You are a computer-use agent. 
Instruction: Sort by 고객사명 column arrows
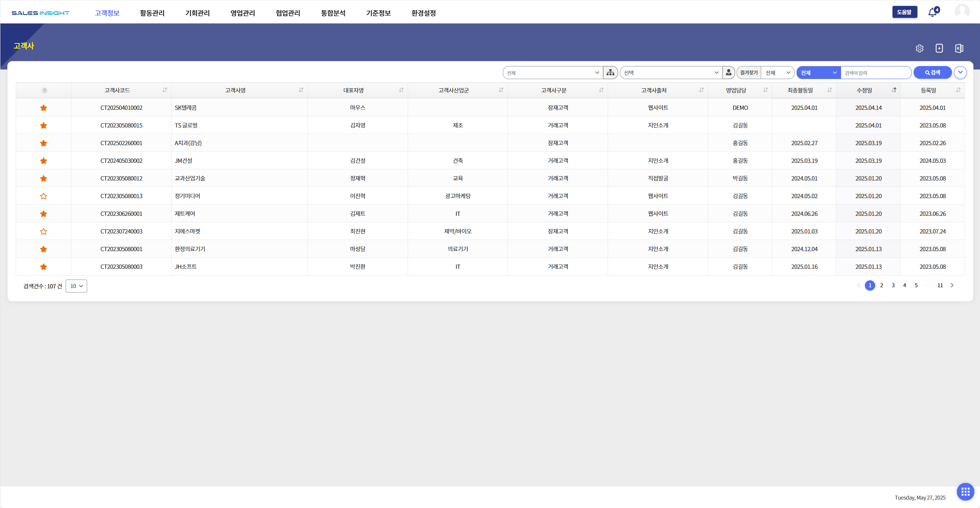coord(301,90)
